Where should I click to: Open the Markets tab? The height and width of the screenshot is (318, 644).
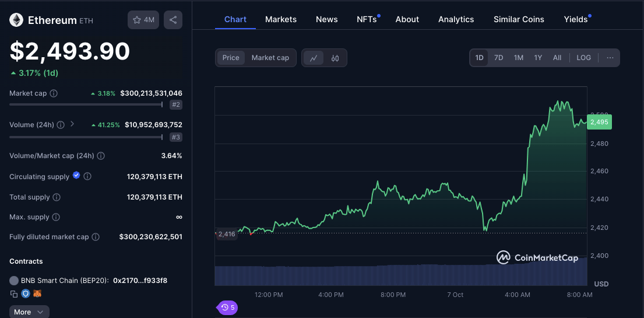[x=281, y=19]
